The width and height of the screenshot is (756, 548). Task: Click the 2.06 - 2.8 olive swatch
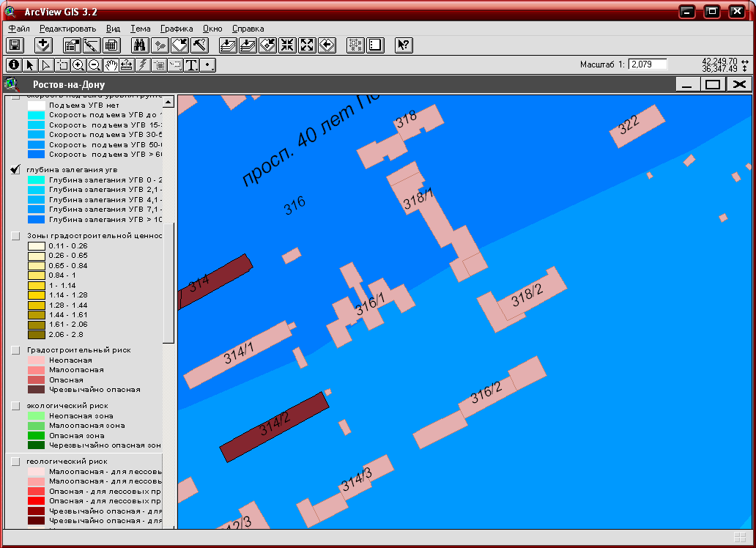point(36,335)
